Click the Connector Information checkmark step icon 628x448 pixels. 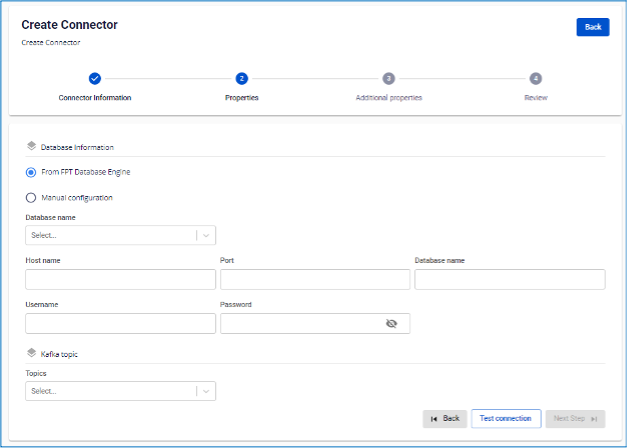(x=95, y=79)
